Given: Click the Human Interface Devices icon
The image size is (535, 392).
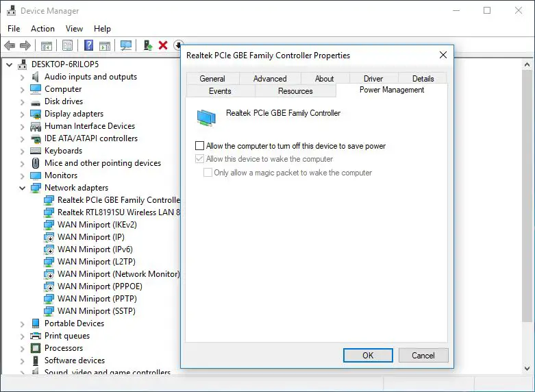Looking at the screenshot, I should tap(36, 126).
